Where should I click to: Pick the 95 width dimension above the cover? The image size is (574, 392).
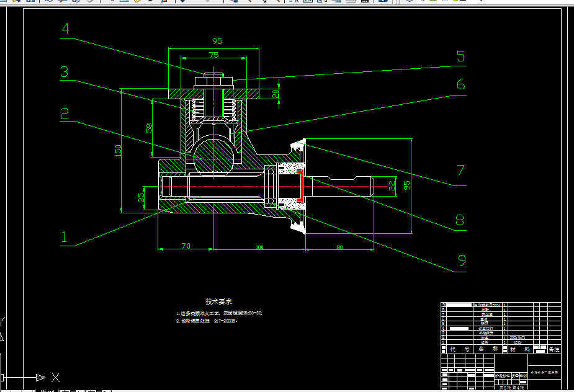(x=217, y=42)
